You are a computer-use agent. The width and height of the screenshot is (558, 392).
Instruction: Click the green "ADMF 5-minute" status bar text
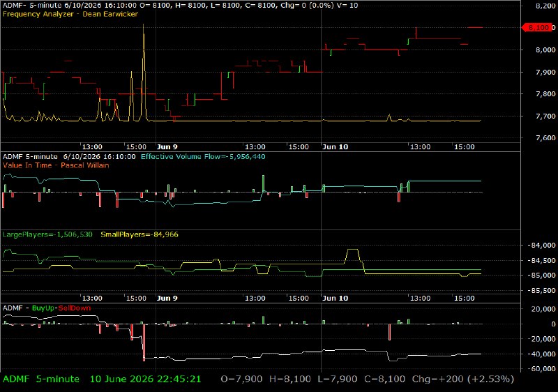tap(41, 379)
